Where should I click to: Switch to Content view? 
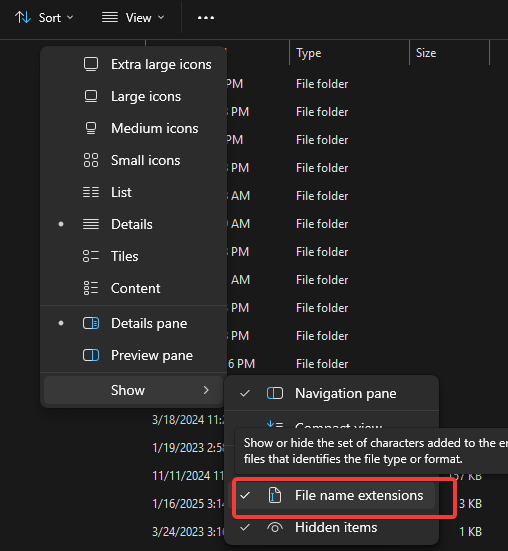click(133, 289)
